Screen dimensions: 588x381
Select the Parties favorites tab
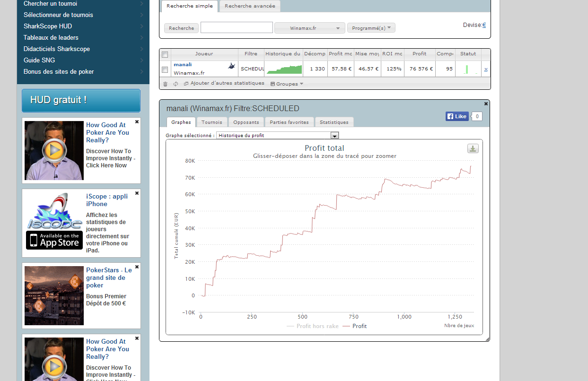point(290,122)
